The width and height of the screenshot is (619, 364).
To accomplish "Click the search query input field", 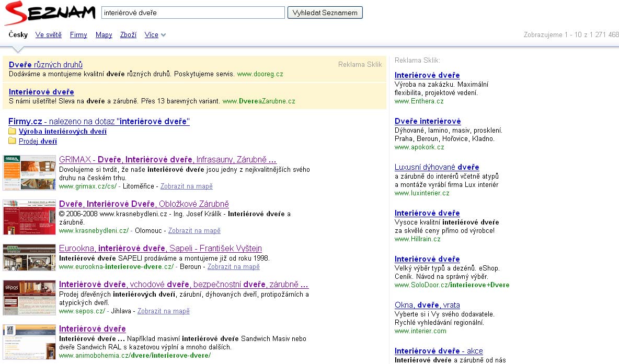I will pos(193,13).
